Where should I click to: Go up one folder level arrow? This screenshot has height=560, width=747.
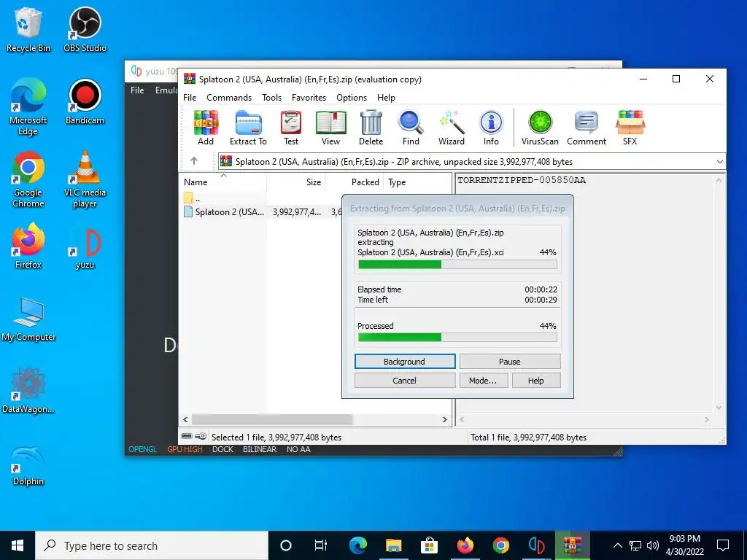[194, 161]
